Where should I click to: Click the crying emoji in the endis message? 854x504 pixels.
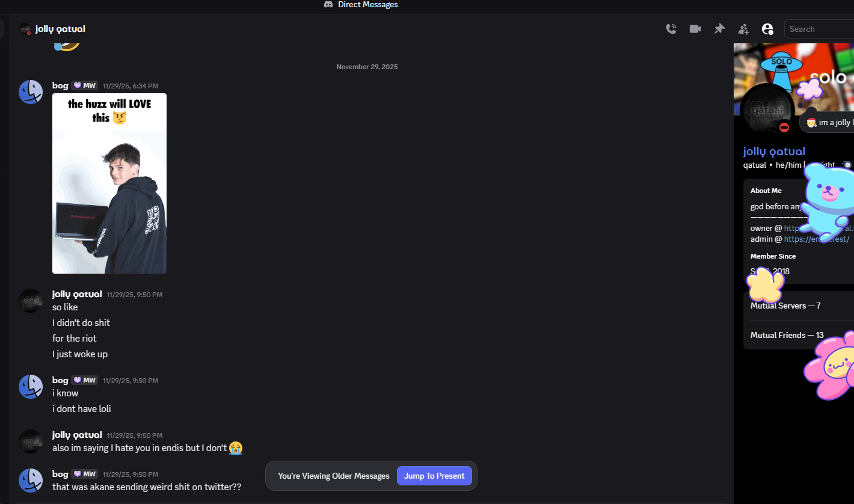tap(236, 448)
